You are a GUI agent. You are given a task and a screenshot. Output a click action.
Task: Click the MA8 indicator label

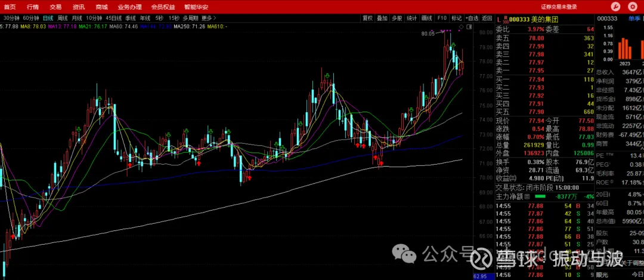click(33, 26)
